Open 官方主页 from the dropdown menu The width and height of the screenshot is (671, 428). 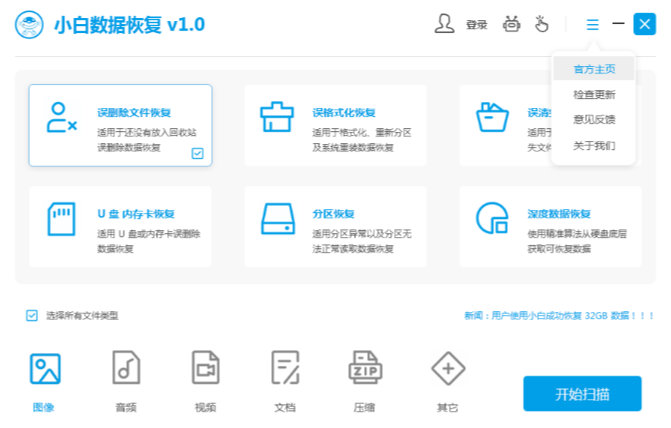coord(594,69)
